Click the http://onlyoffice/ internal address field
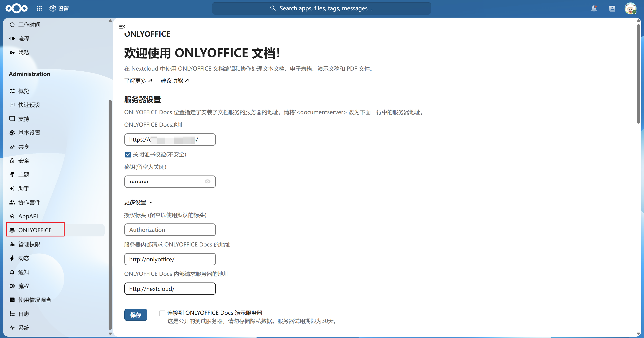This screenshot has height=338, width=644. pos(170,259)
